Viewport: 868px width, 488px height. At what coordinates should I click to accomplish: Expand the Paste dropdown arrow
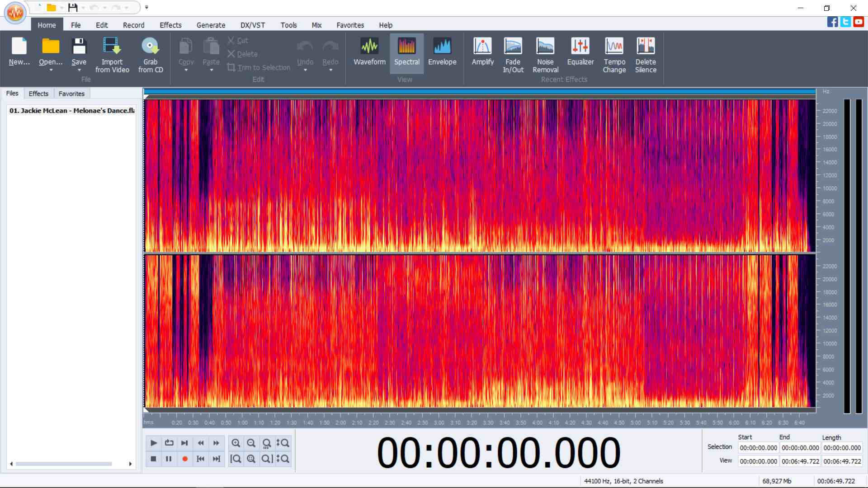tap(211, 70)
